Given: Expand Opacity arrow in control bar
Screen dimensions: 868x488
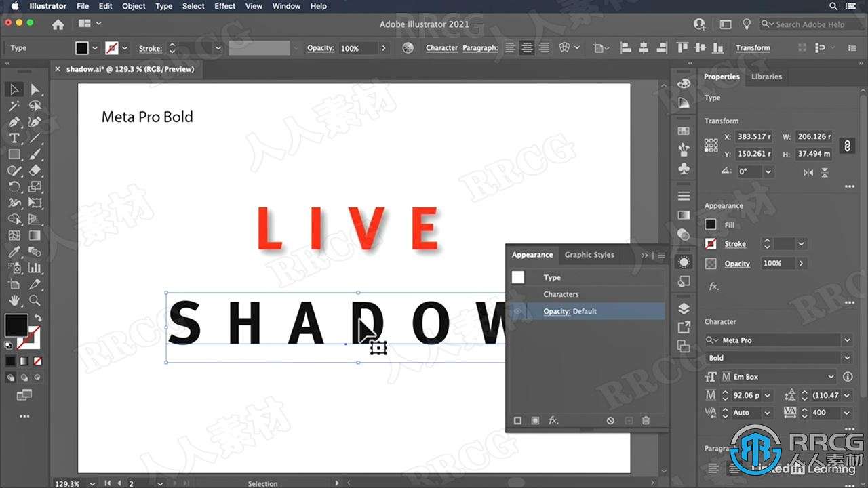Looking at the screenshot, I should (384, 48).
